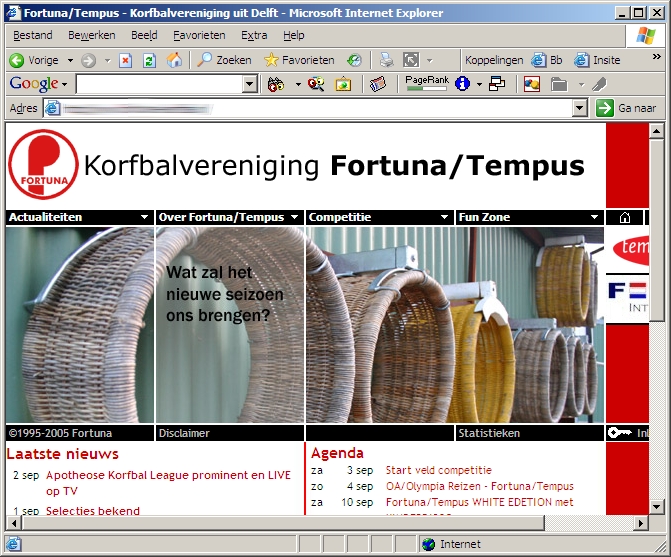This screenshot has width=671, height=557.
Task: Click the horizontal scrollbar left arrow
Action: (14, 523)
